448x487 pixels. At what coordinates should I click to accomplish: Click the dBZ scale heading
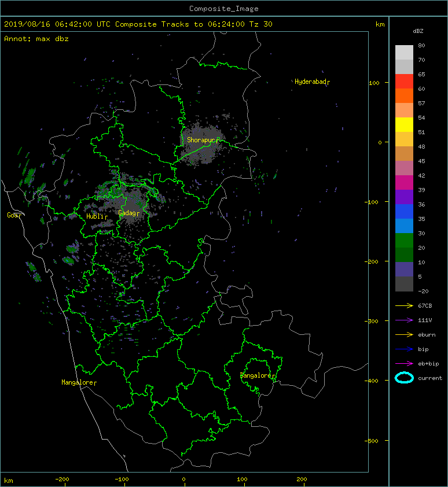418,31
